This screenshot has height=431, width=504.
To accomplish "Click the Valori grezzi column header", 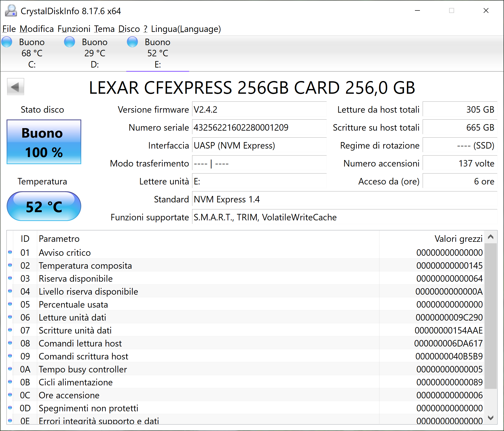I will point(432,239).
